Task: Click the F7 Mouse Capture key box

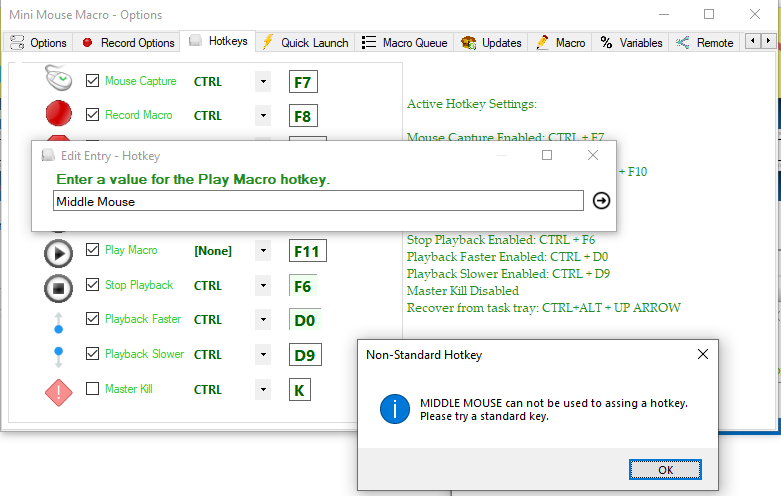Action: [303, 82]
